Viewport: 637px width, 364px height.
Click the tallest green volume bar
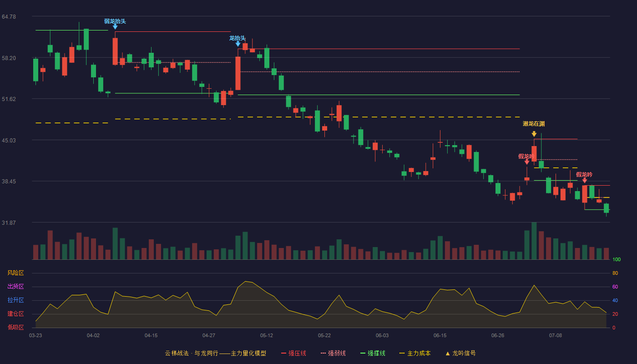point(534,241)
